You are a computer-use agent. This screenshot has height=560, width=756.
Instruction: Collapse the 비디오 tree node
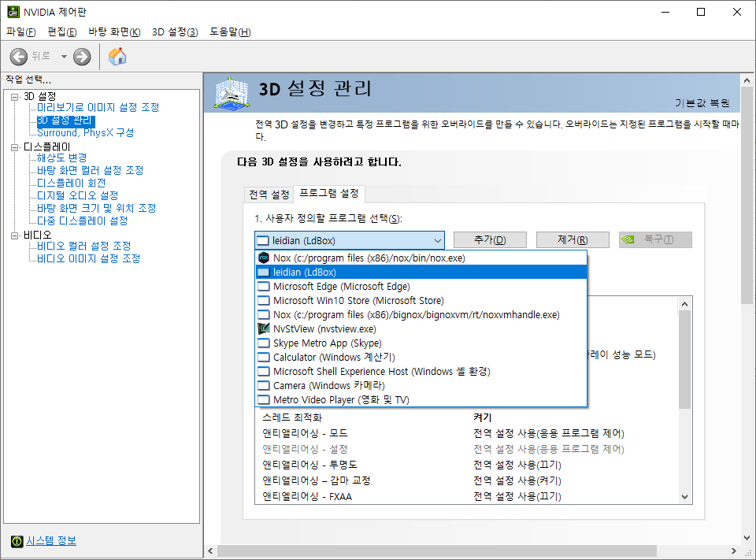(x=14, y=235)
